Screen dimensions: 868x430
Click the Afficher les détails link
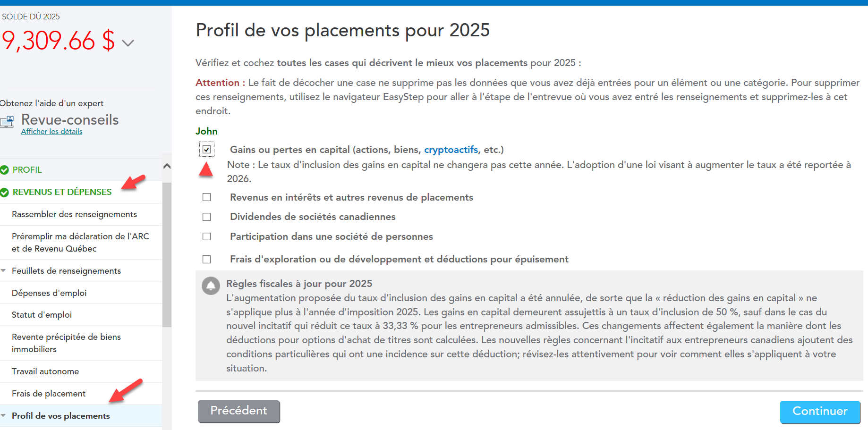coord(51,132)
